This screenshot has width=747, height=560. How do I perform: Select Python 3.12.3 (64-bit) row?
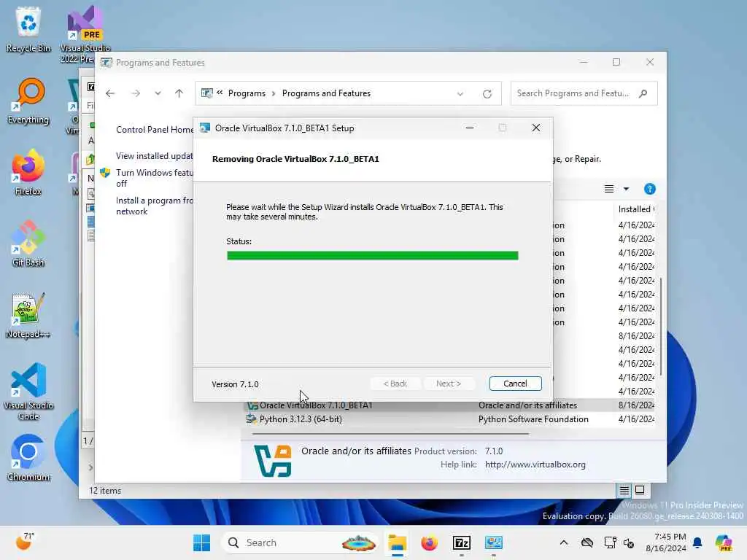(x=450, y=419)
